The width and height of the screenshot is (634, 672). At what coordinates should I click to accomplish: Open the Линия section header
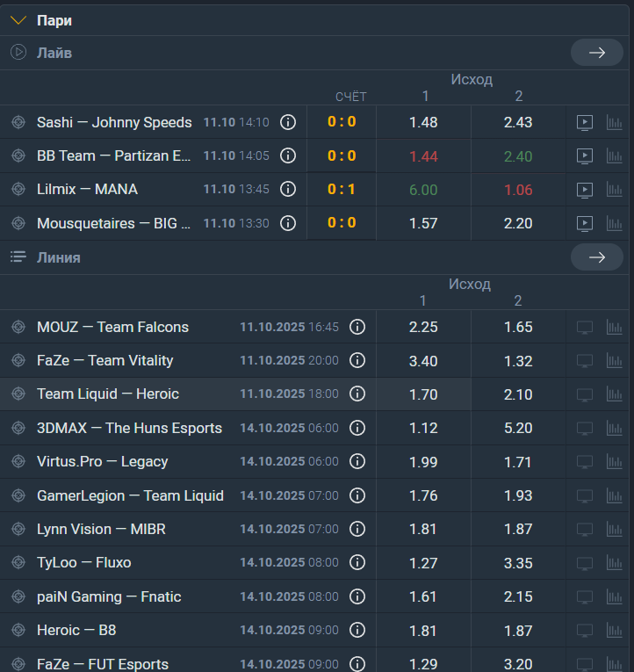pos(59,257)
